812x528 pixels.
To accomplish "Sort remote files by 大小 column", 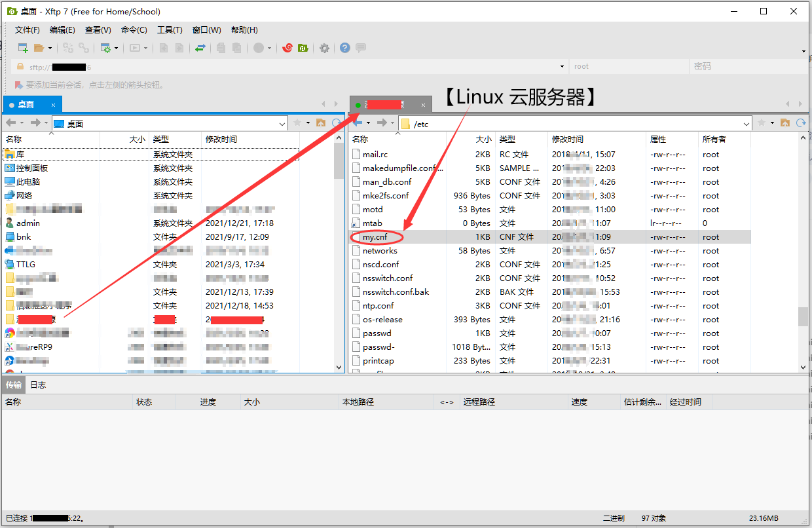I will [x=471, y=139].
